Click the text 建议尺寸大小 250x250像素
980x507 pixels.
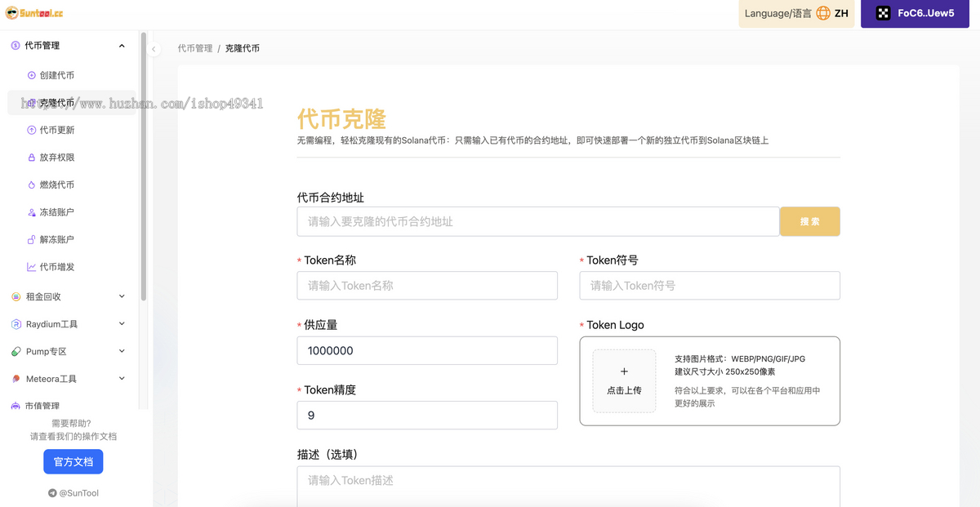tap(724, 372)
